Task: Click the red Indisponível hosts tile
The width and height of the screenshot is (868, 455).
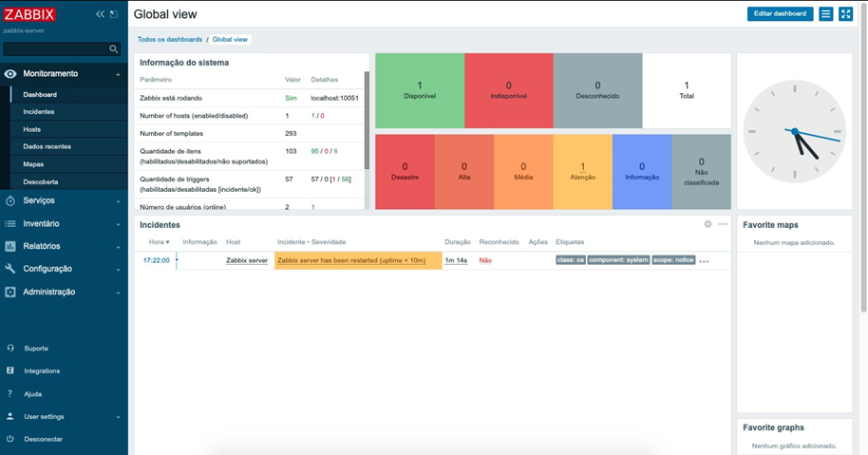Action: (509, 91)
